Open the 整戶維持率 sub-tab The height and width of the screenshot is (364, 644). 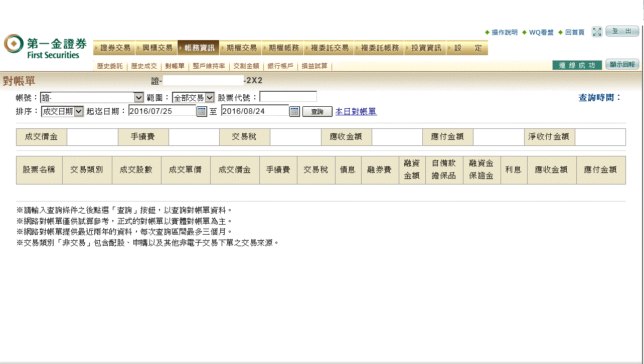click(209, 66)
